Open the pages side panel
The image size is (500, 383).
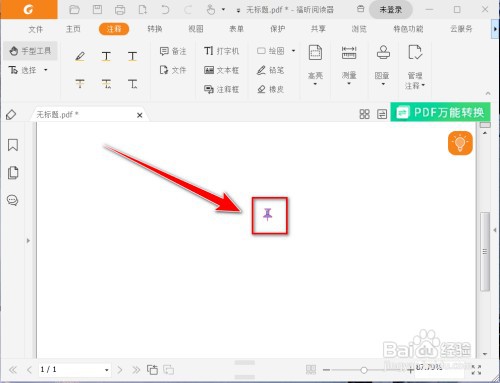pos(13,173)
